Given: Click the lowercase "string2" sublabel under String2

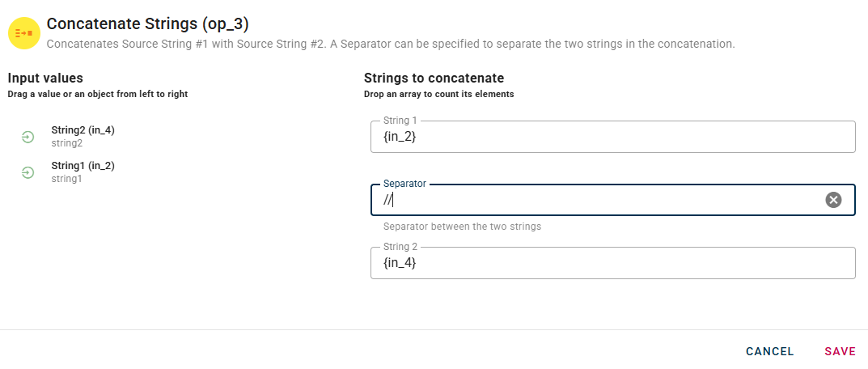Looking at the screenshot, I should tap(67, 143).
